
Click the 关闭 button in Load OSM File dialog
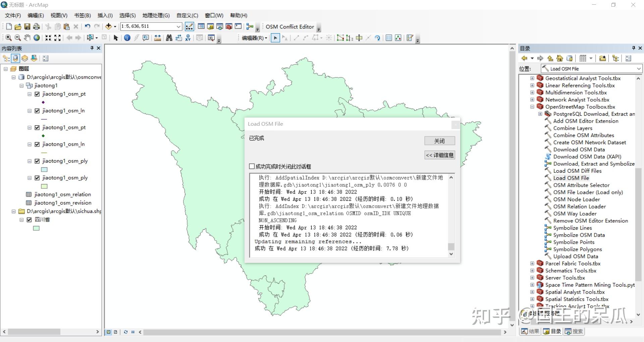[x=439, y=140]
